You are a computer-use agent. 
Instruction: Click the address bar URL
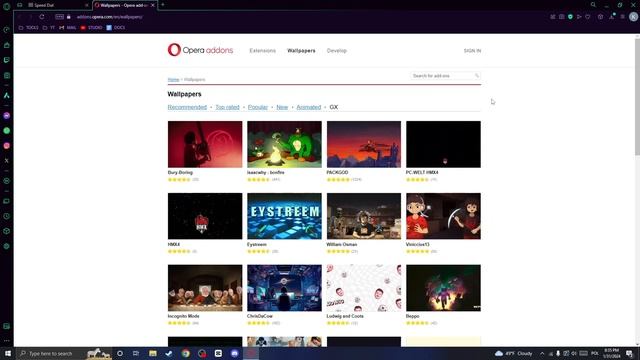pos(109,17)
